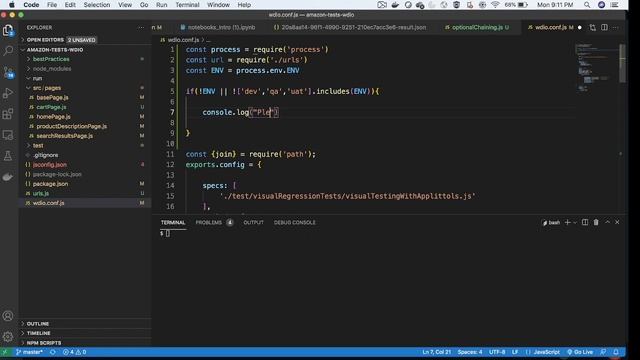This screenshot has width=640, height=360.
Task: Maximize the terminal panel size
Action: click(607, 222)
